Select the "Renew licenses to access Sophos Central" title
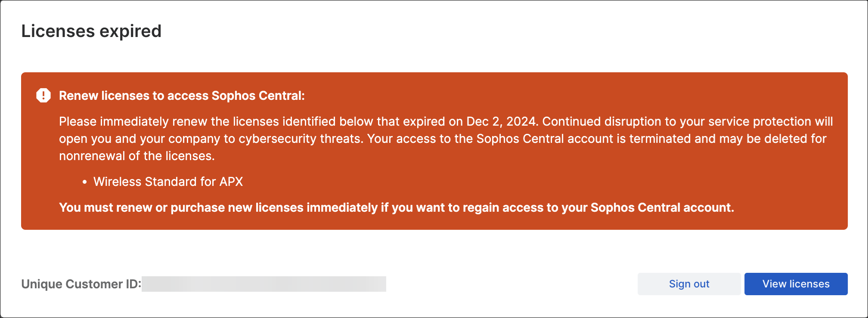The width and height of the screenshot is (868, 318). (x=182, y=96)
